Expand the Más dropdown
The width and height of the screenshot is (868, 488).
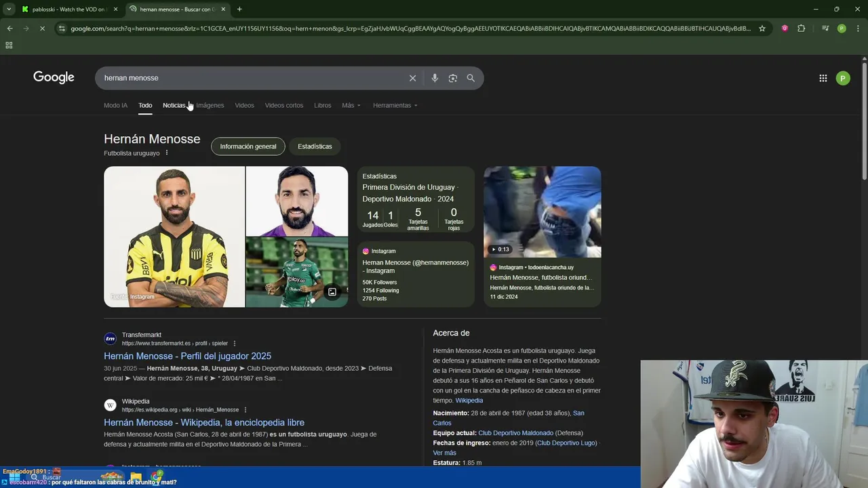(351, 105)
